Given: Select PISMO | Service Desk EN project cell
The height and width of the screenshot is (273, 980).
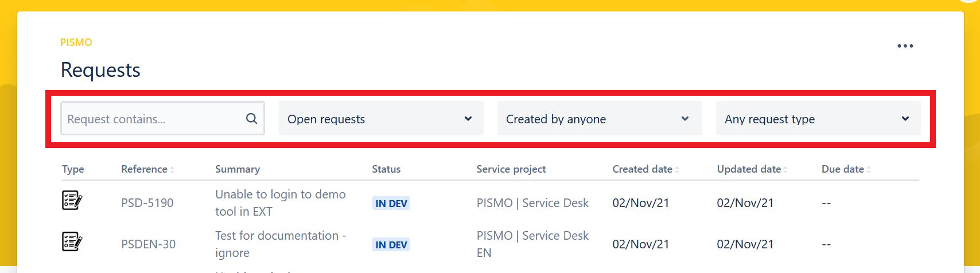Looking at the screenshot, I should [x=532, y=244].
